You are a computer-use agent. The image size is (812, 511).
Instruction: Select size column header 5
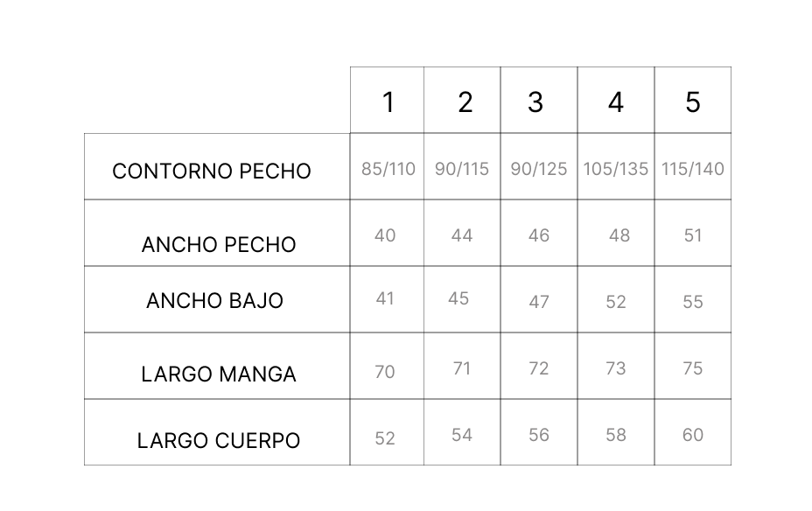click(693, 102)
